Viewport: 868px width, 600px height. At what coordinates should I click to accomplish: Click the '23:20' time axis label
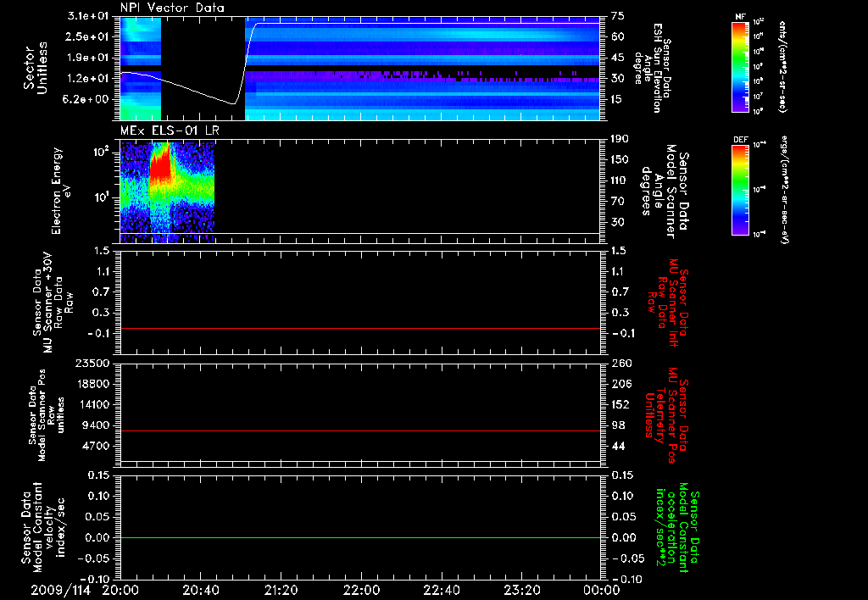[x=522, y=590]
